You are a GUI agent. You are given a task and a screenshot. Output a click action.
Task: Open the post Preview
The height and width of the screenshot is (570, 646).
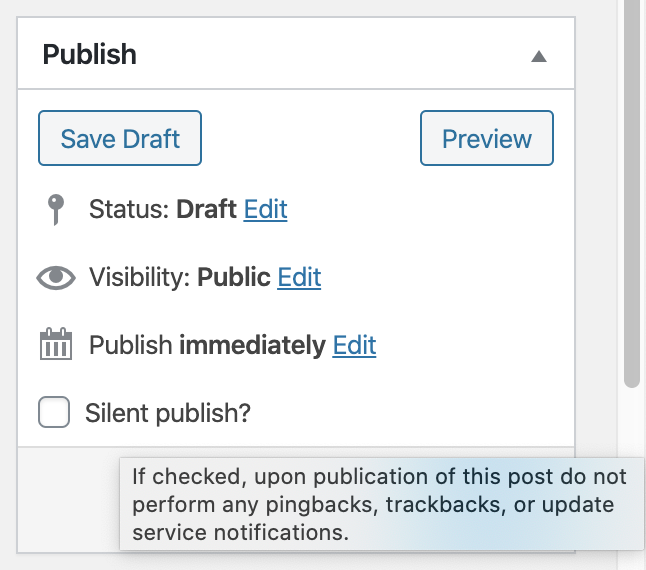point(487,138)
